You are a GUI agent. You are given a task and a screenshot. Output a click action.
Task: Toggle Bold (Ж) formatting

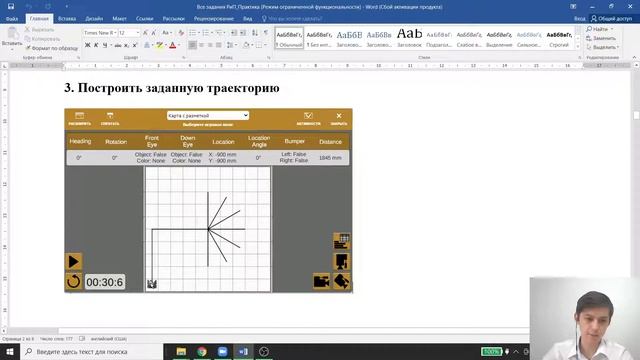[x=87, y=45]
